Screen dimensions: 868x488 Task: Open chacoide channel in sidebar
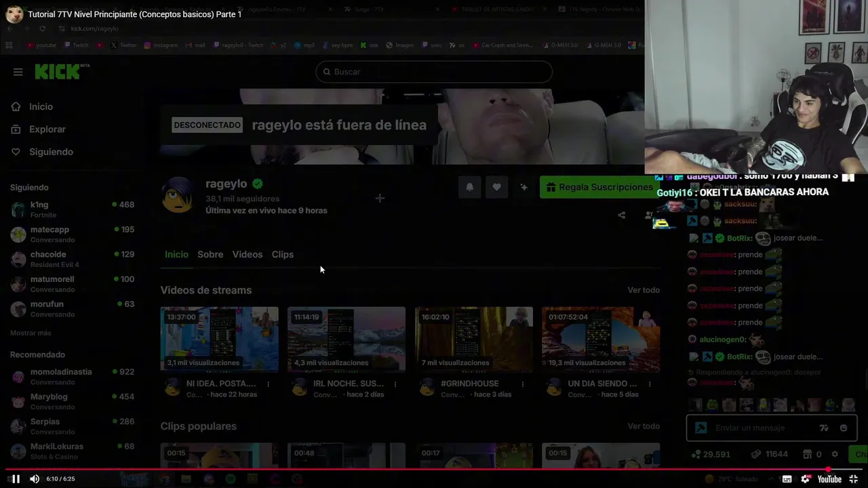[72, 259]
